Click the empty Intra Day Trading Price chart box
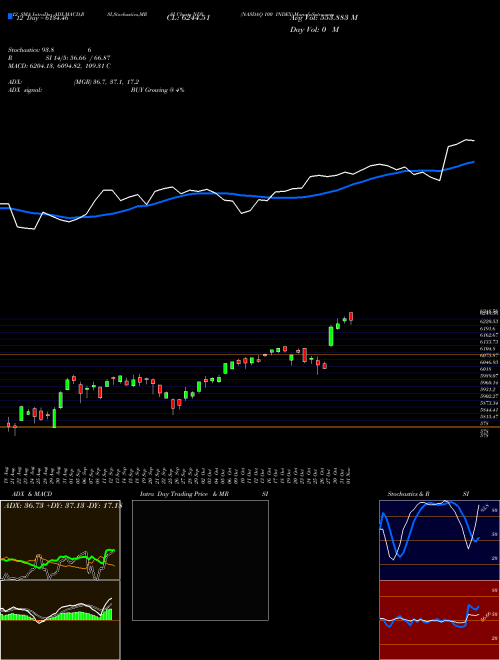Screen dimensions: 500x660 click(x=200, y=560)
